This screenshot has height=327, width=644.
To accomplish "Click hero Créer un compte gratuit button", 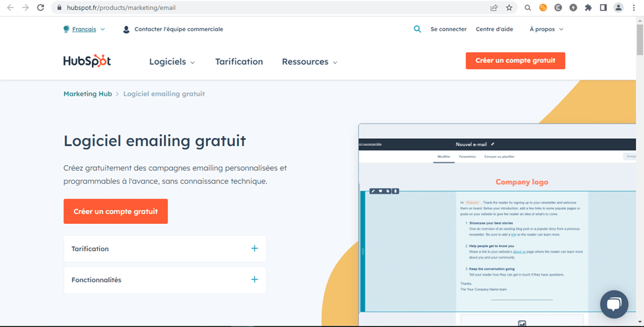I will 116,211.
